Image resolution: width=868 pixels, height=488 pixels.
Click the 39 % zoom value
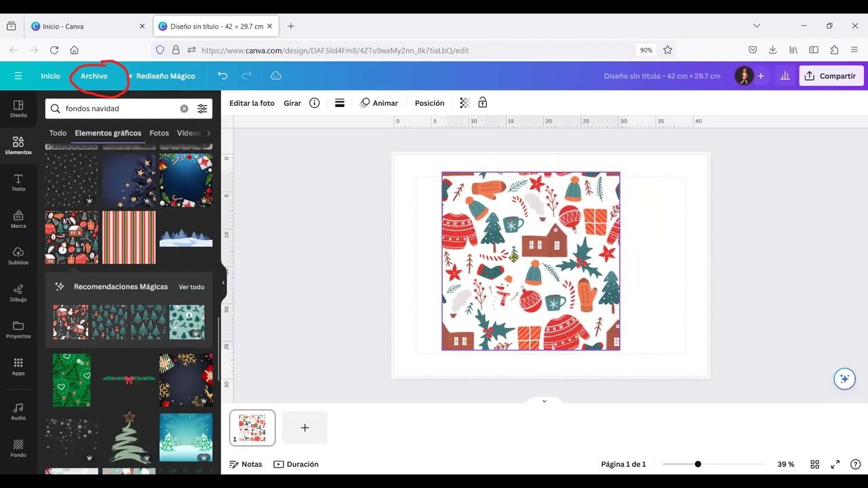[x=785, y=464]
